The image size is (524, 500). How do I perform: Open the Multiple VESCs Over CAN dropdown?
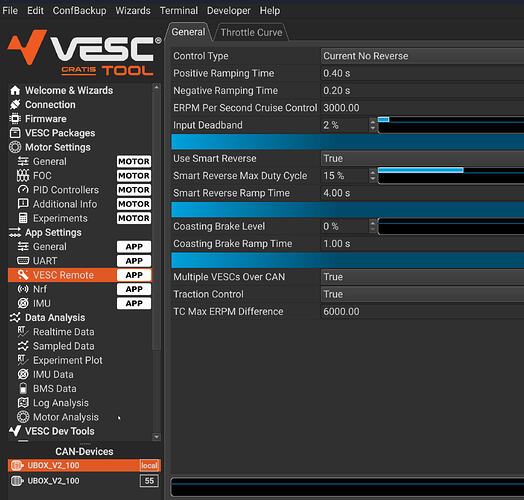[x=422, y=277]
